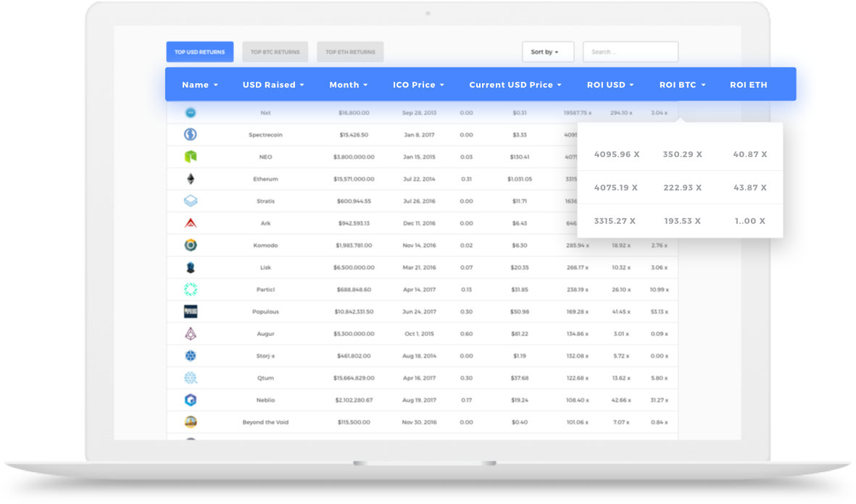Click the Ethereum diamond icon
This screenshot has height=504, width=856.
click(191, 179)
